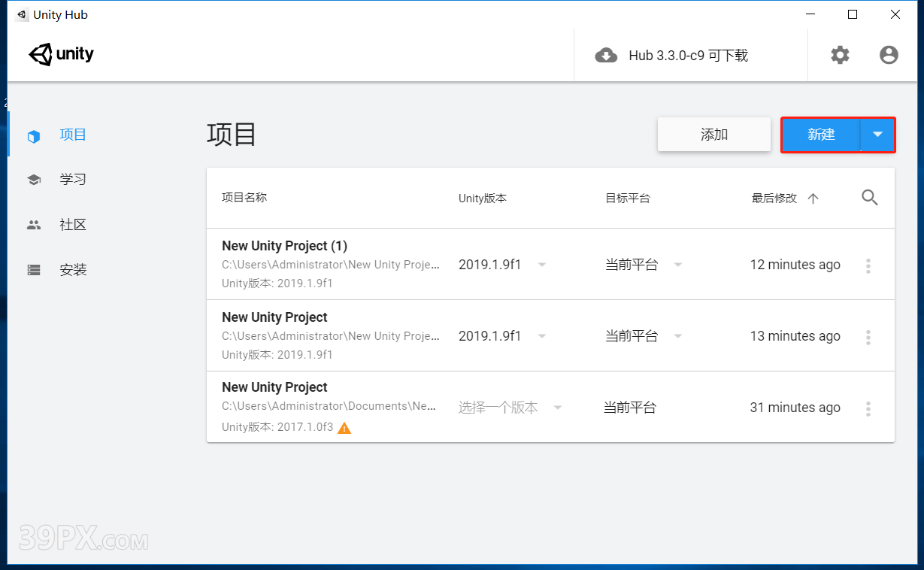Click the graduation cap icon for 学习

point(34,180)
